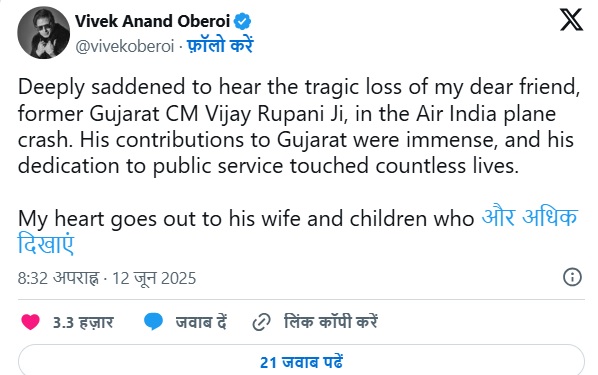Viewport: 598px width, 375px height.
Task: Click the Vivek Anand Oberoi display name
Action: 153,21
